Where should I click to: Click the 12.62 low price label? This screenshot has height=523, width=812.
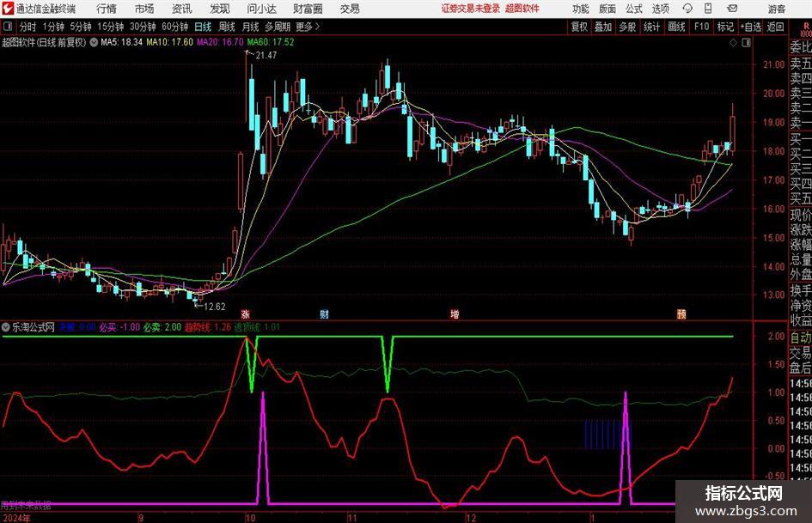[215, 307]
